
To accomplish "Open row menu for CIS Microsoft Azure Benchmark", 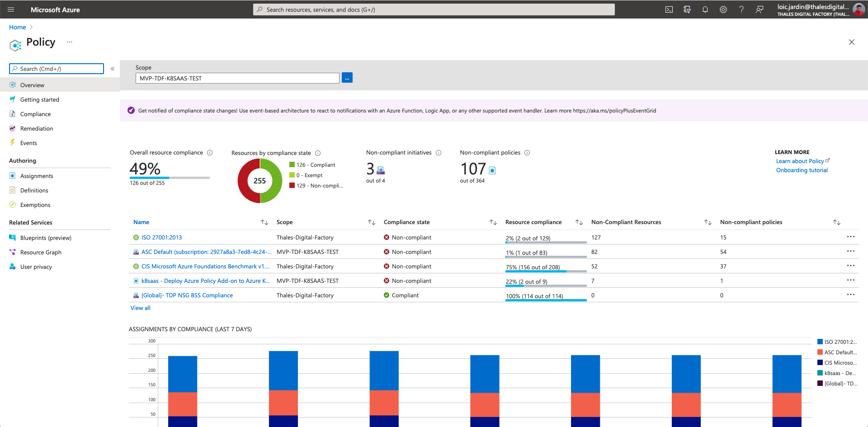I will [851, 266].
